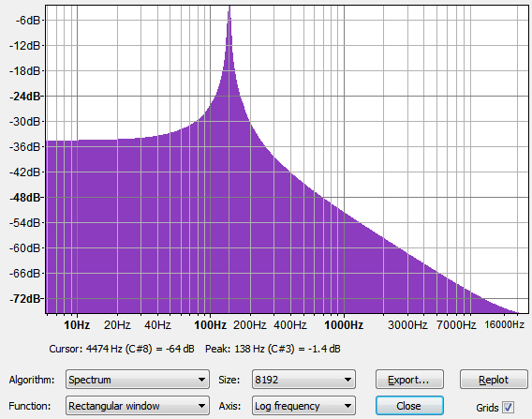Click the Function: label
This screenshot has height=419, width=532.
click(30, 406)
